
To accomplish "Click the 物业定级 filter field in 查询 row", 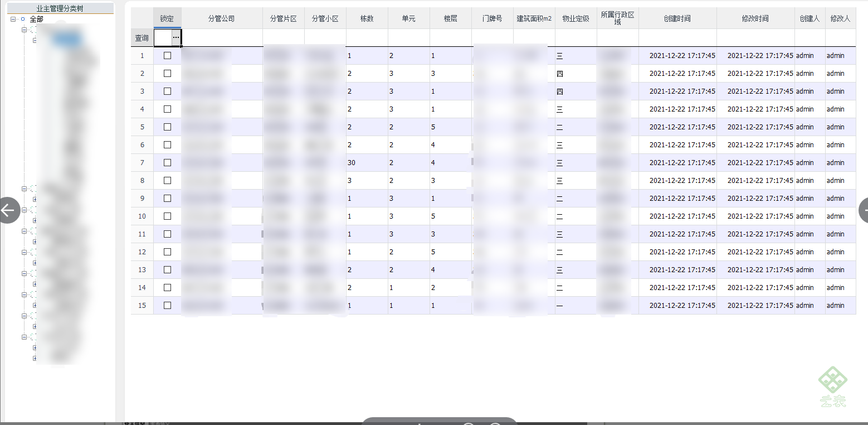I will pyautogui.click(x=576, y=37).
